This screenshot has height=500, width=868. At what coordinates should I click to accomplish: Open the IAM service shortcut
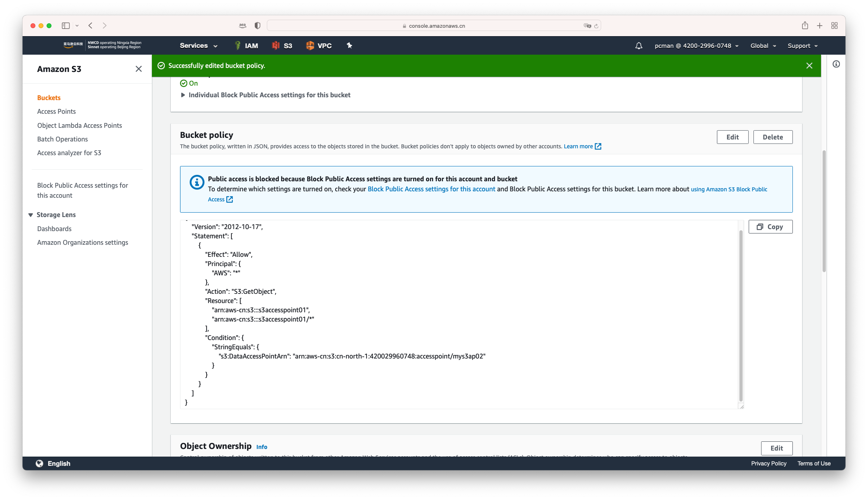[x=246, y=46]
